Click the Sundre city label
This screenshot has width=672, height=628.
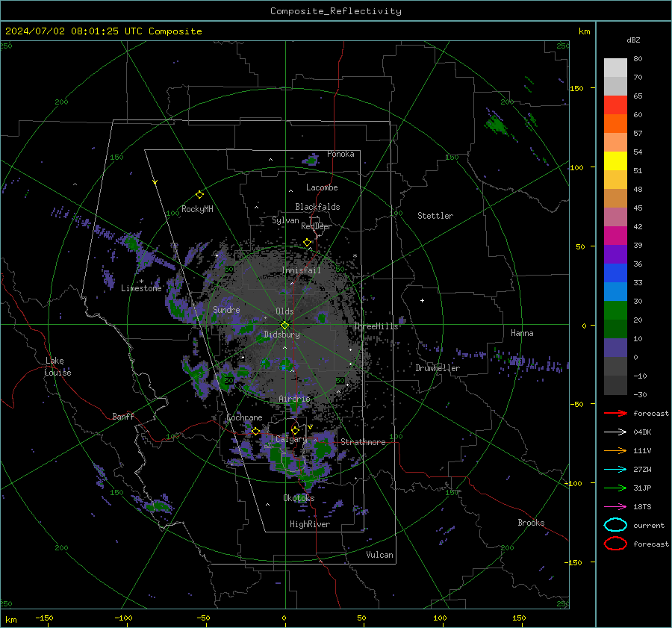(226, 309)
